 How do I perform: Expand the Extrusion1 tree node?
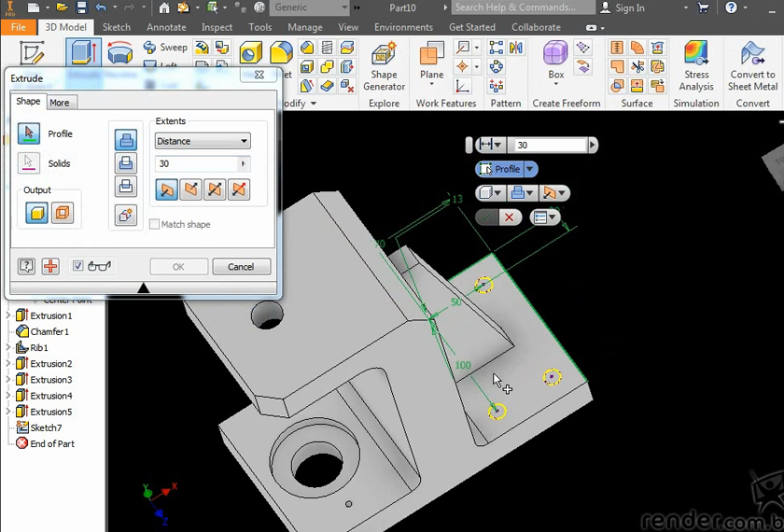click(9, 315)
